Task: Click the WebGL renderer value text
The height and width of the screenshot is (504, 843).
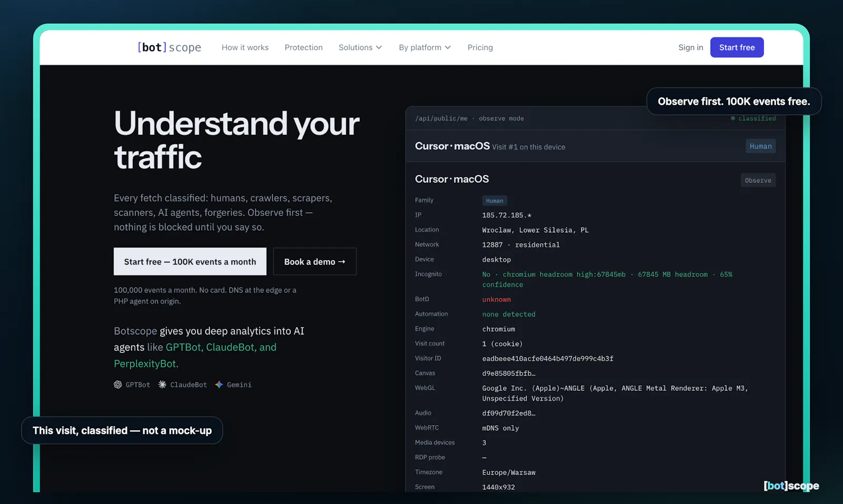Action: (615, 393)
